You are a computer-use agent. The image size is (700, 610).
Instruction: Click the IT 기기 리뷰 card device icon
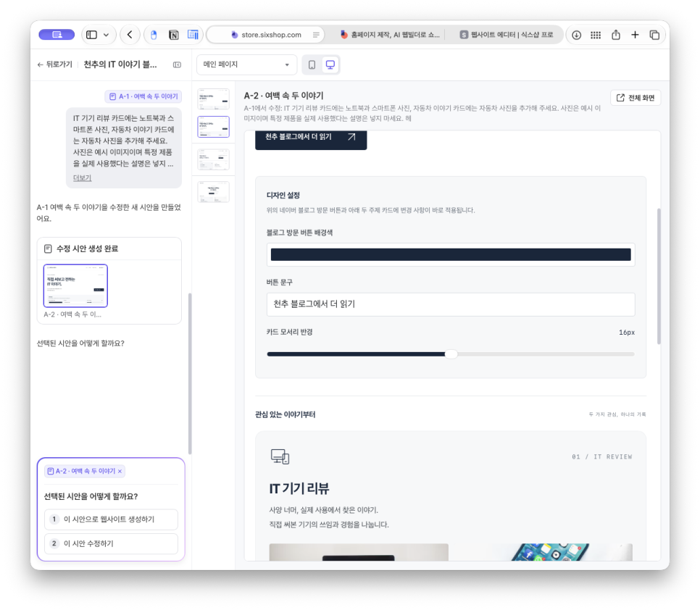pyautogui.click(x=280, y=456)
